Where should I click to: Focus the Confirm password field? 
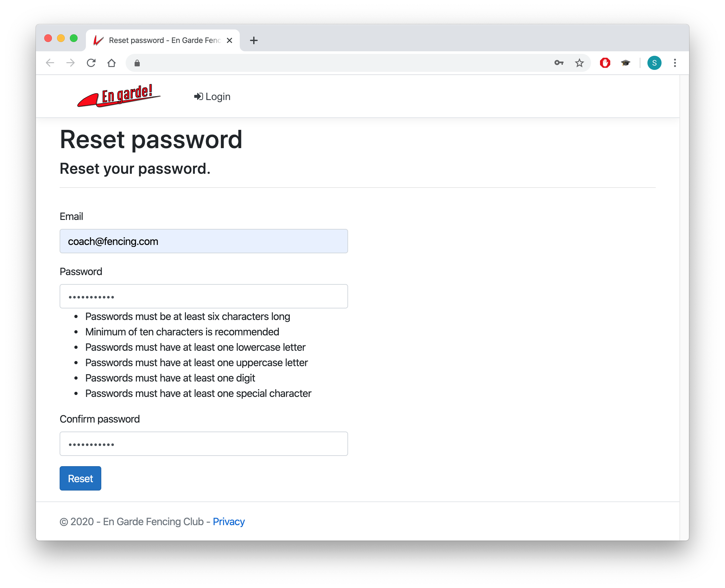click(204, 444)
